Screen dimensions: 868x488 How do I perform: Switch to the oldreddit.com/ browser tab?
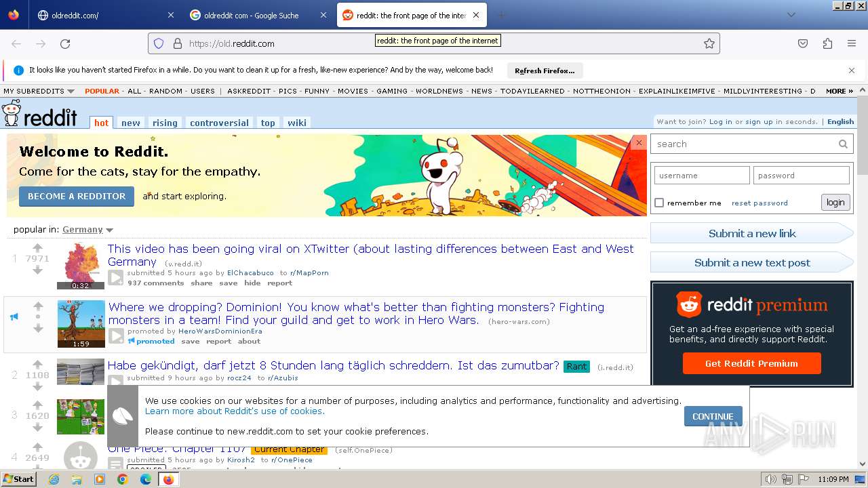coord(106,15)
